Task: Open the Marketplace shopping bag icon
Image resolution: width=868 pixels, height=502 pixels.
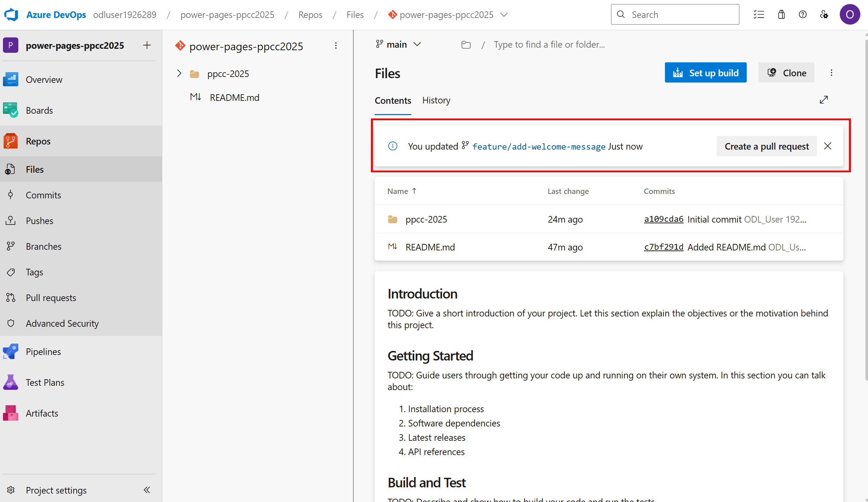Action: (x=781, y=14)
